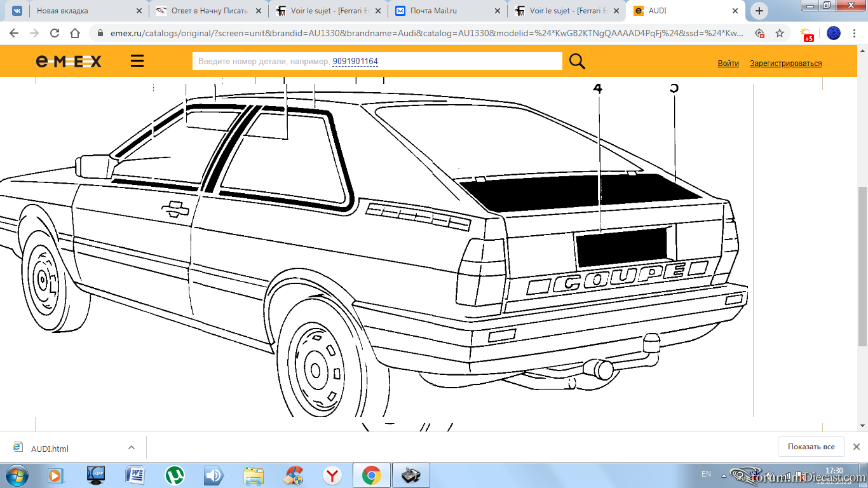The width and height of the screenshot is (868, 488).
Task: Expand AUDI.html download options chevron
Action: (132, 447)
